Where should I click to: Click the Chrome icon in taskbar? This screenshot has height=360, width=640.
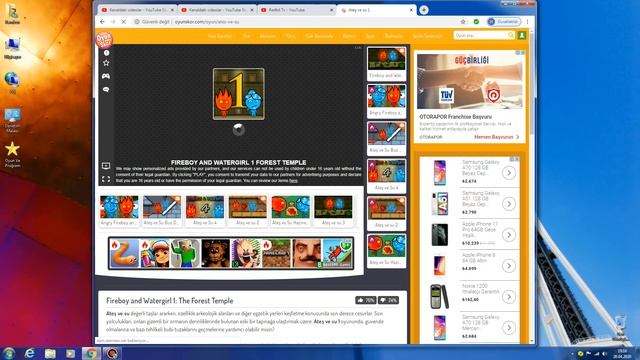91,353
